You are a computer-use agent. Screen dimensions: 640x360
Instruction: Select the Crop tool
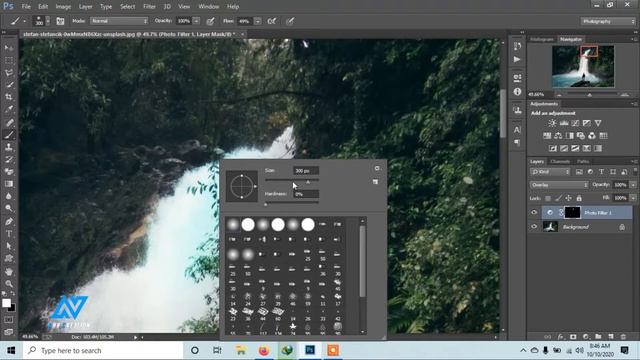pyautogui.click(x=9, y=97)
